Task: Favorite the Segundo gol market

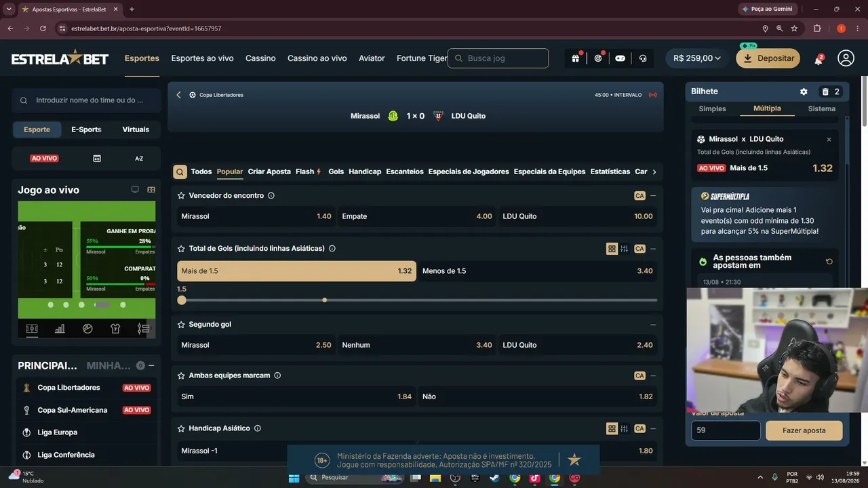Action: [181, 325]
